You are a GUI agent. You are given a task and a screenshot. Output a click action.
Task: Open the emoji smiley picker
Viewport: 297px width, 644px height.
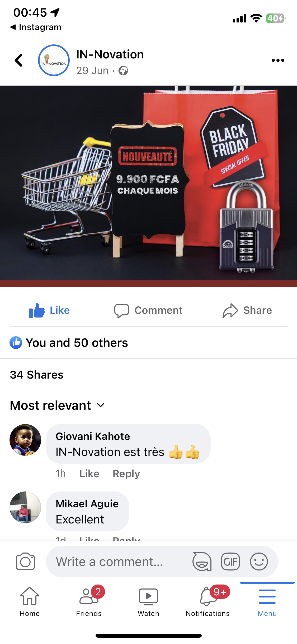[259, 561]
